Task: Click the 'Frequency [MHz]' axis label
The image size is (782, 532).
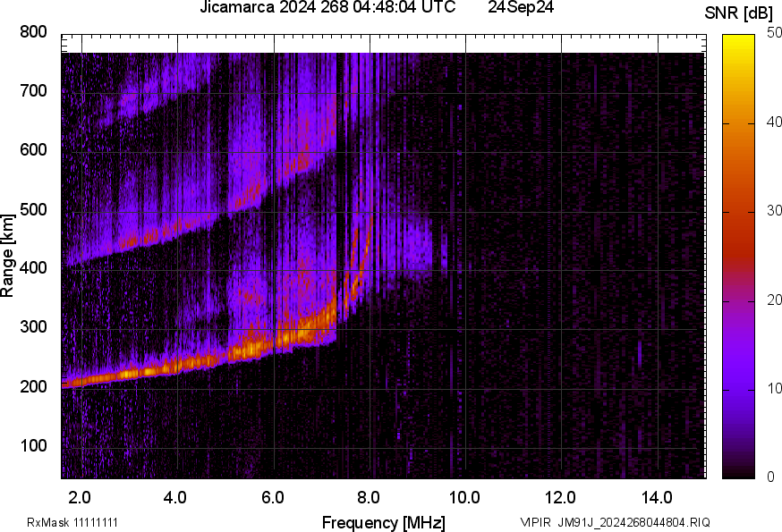Action: click(x=384, y=523)
